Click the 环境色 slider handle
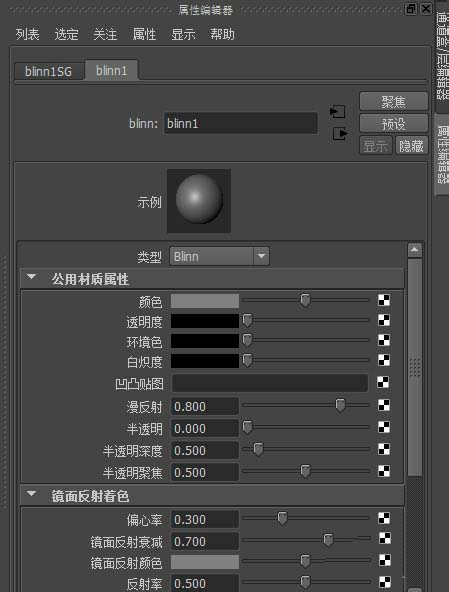449x592 pixels. click(x=247, y=341)
